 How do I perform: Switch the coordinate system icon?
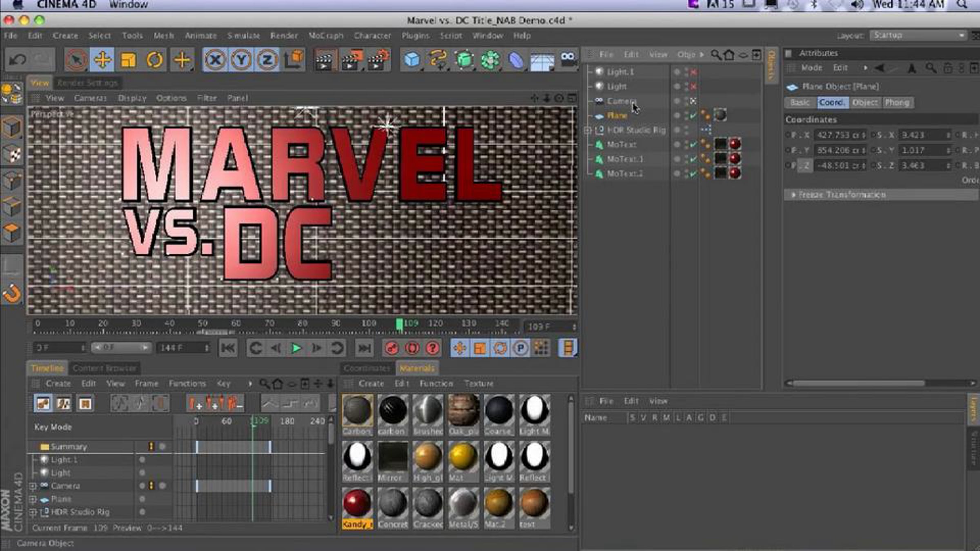294,60
